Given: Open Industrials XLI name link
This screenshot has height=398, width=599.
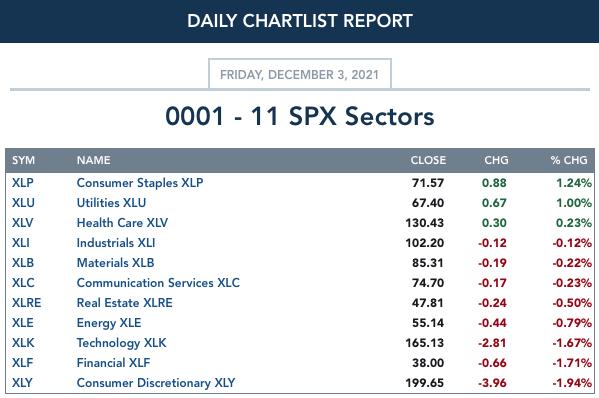Looking at the screenshot, I should 116,243.
